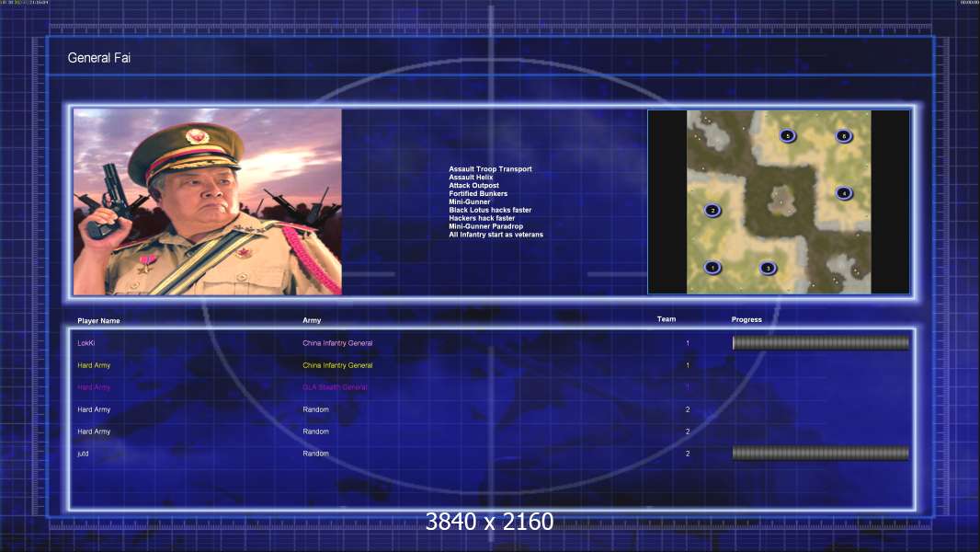Click 'Black Lotus hacks faster' line
This screenshot has height=552, width=980.
coord(490,210)
